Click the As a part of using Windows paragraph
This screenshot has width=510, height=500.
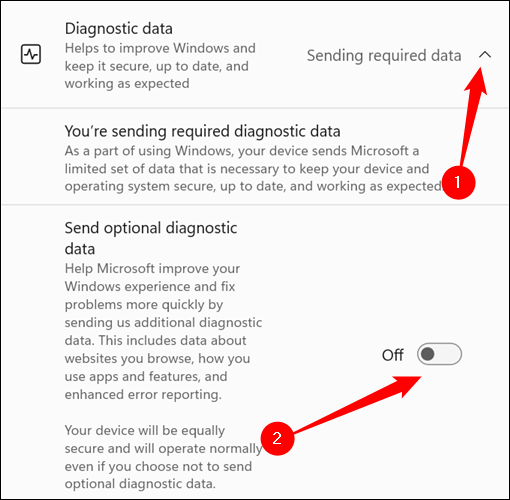coord(253,169)
